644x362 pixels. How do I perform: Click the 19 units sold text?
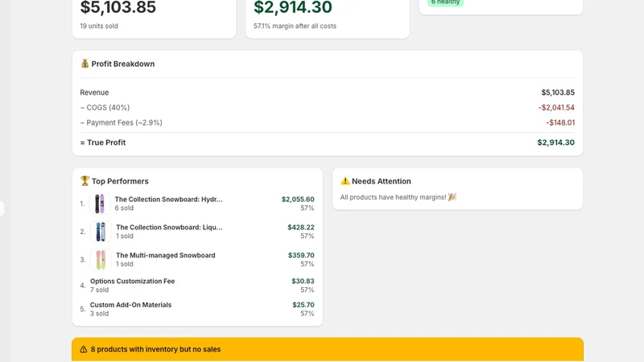(x=99, y=26)
